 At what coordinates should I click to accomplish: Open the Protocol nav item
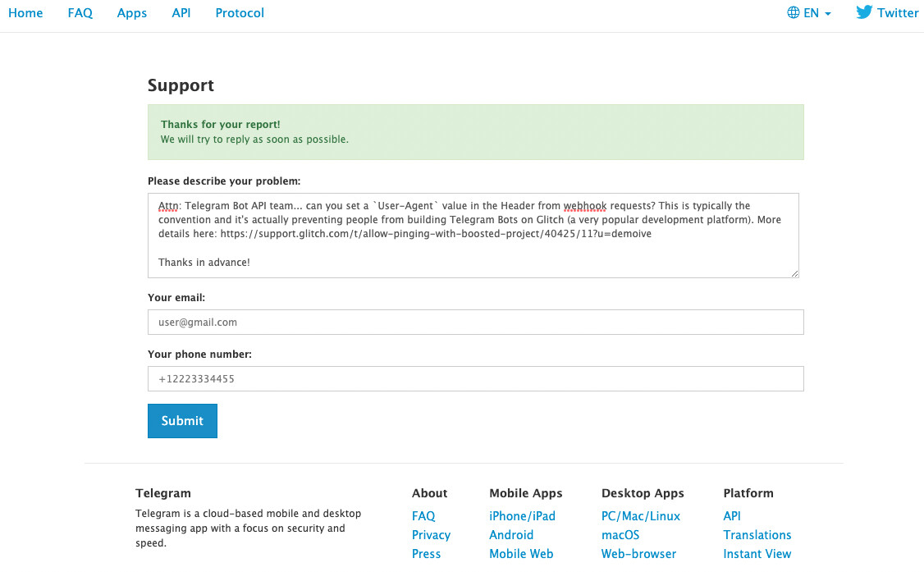(240, 13)
